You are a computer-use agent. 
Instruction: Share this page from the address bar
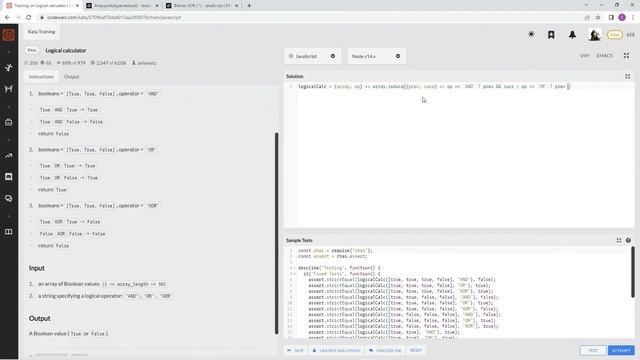coord(587,18)
